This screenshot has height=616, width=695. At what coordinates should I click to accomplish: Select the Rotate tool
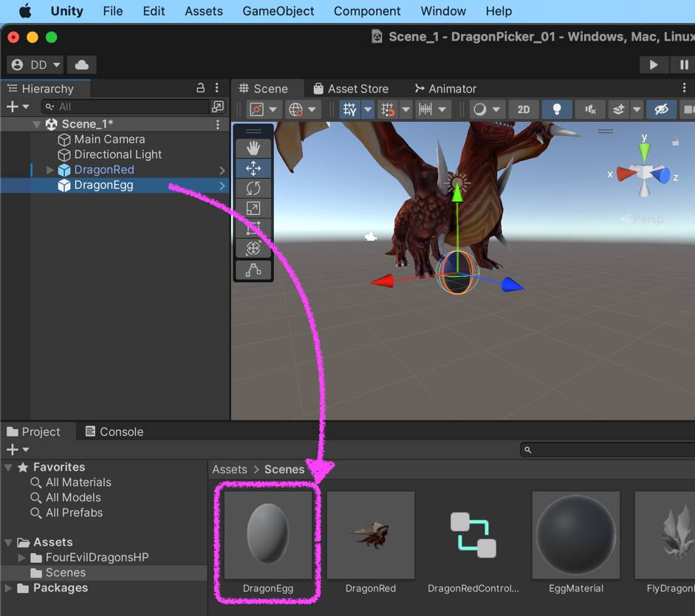tap(253, 188)
